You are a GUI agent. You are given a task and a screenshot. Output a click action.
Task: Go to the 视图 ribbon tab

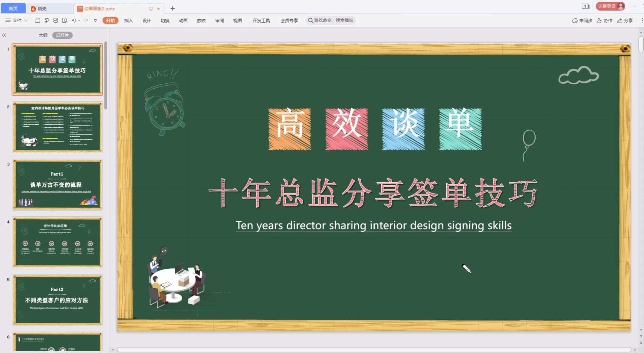(238, 21)
